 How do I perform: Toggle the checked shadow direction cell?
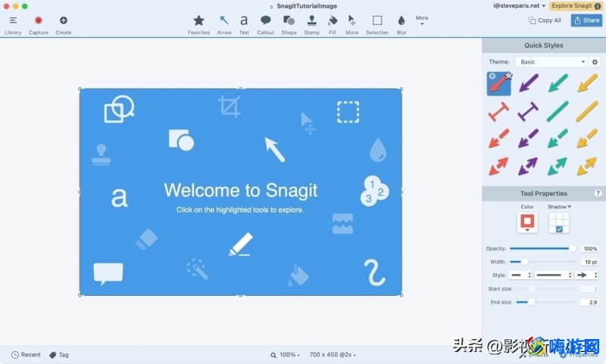[x=559, y=229]
